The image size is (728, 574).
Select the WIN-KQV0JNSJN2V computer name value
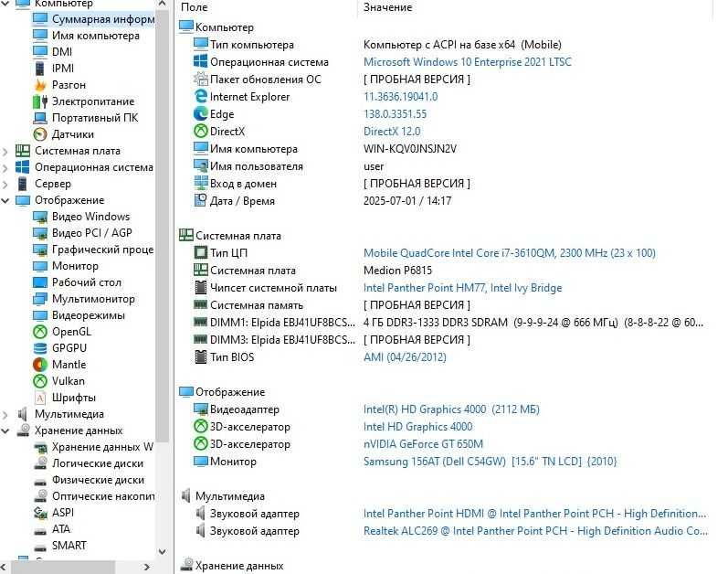pyautogui.click(x=410, y=149)
